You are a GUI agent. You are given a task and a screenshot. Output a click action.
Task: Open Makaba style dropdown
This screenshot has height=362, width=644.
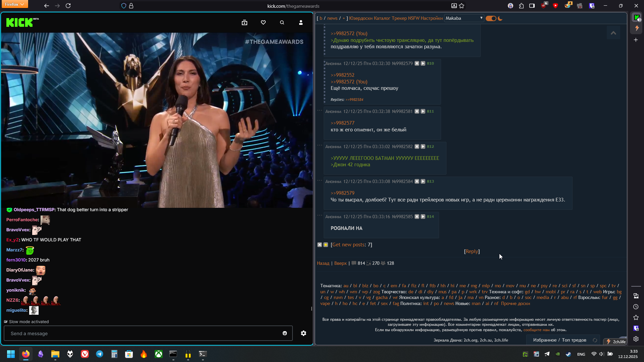[464, 18]
